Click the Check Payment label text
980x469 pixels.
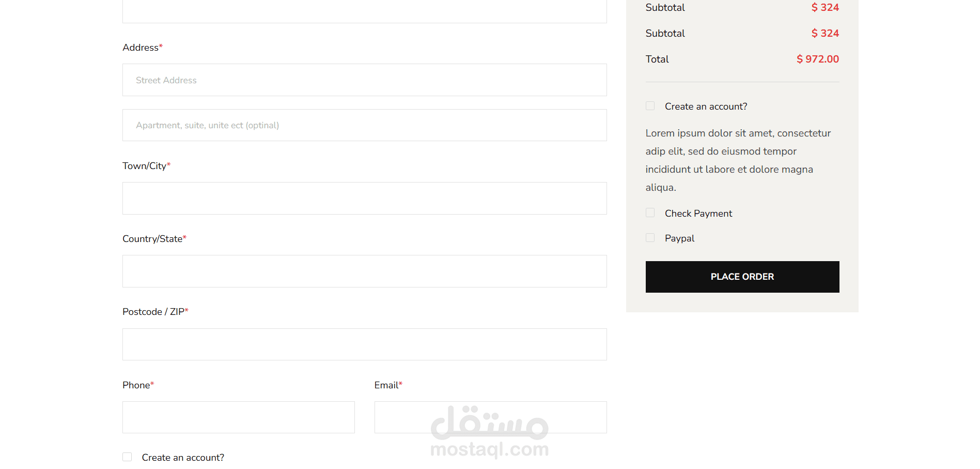tap(698, 214)
